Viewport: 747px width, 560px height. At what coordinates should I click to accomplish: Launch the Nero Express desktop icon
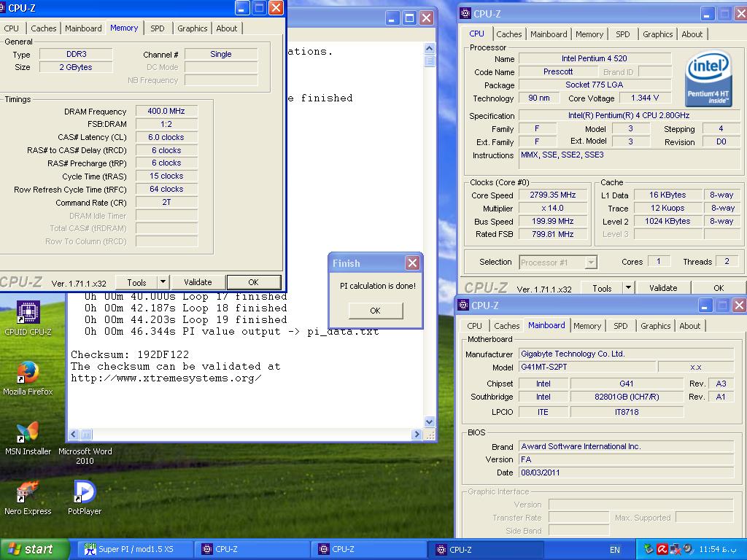click(x=28, y=498)
